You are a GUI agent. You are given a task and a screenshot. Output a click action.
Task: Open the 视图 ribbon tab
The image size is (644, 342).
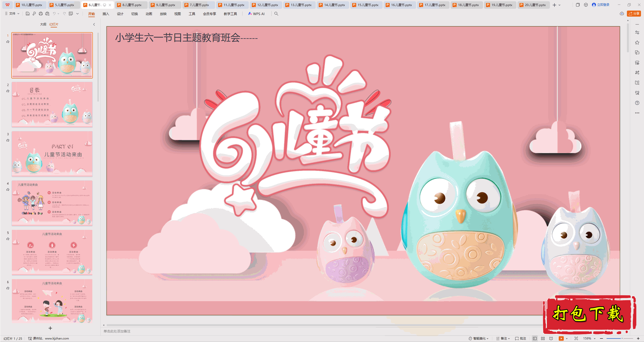[x=177, y=14]
